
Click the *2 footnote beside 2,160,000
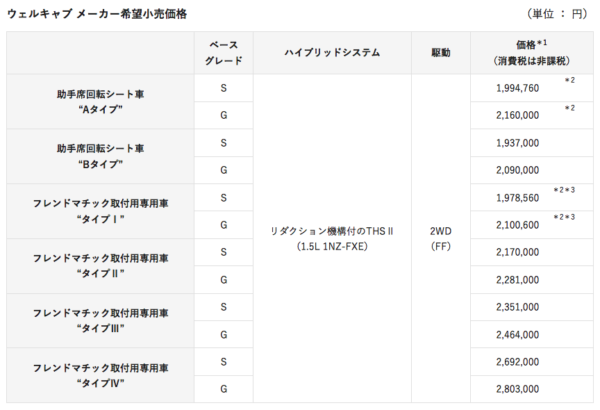pyautogui.click(x=570, y=108)
